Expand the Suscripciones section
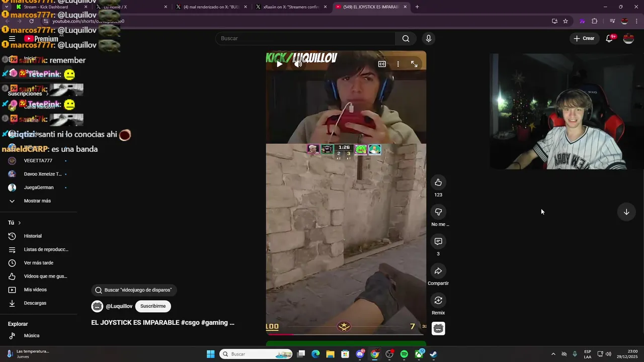 point(28,94)
